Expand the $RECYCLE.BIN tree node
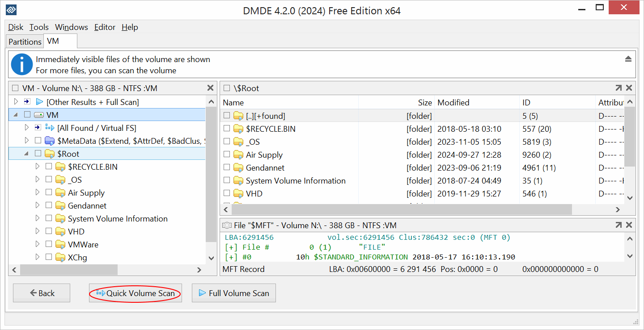The height and width of the screenshot is (330, 644). click(x=38, y=167)
